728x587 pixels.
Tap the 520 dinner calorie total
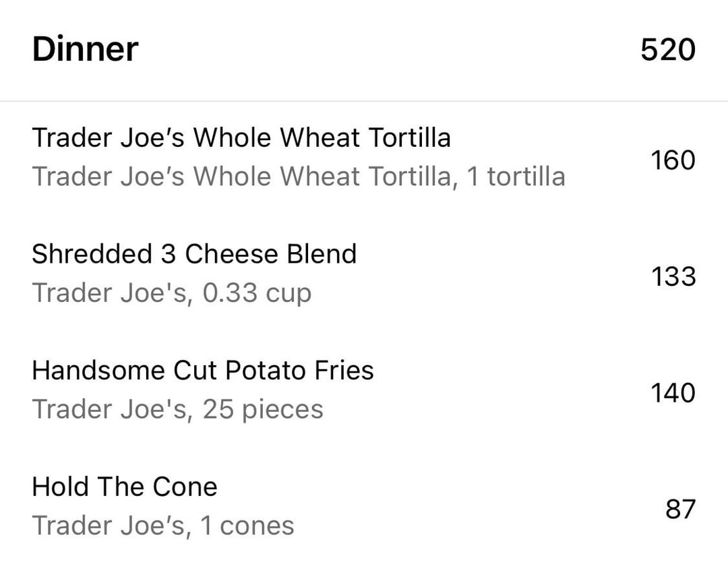point(667,50)
